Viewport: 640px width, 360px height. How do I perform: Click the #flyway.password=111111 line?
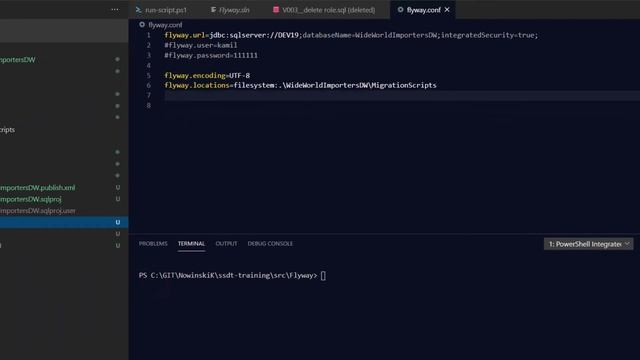coord(211,55)
